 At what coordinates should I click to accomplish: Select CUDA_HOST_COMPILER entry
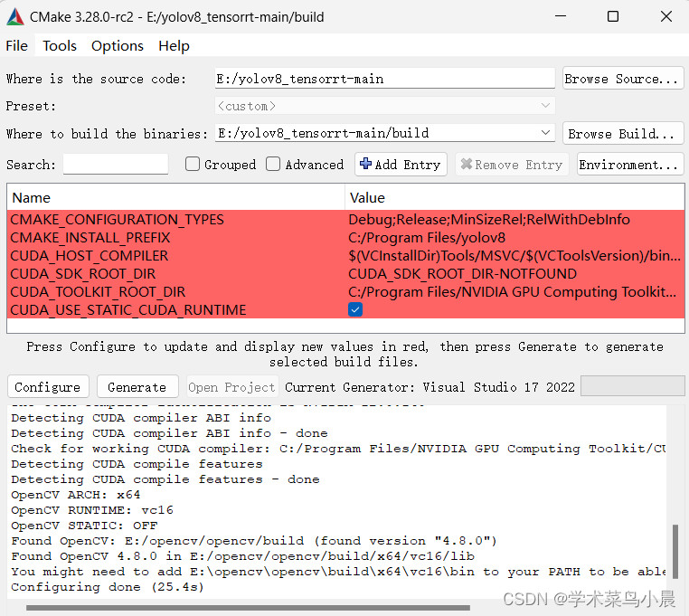pos(89,255)
